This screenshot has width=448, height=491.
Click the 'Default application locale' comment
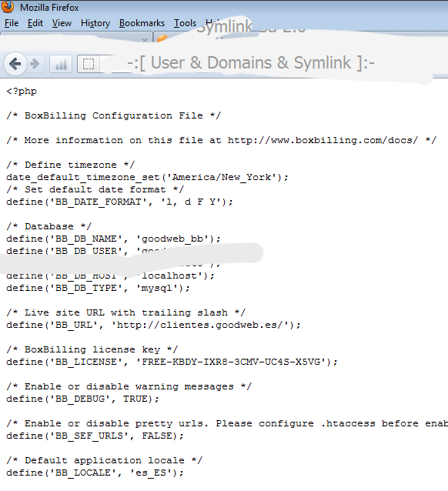point(105,460)
